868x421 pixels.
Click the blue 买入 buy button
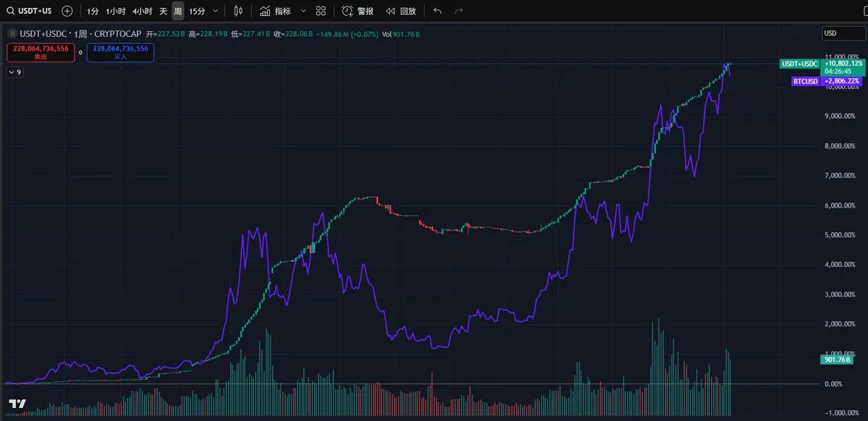120,52
